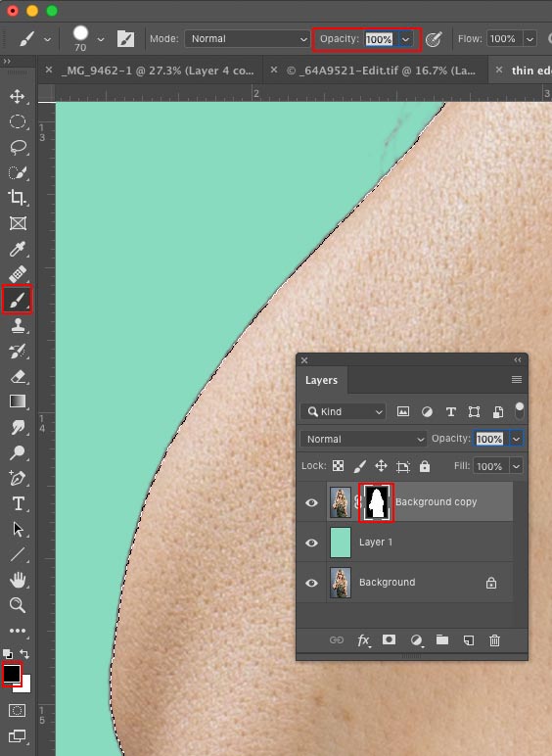Select the Zoom tool

18,605
